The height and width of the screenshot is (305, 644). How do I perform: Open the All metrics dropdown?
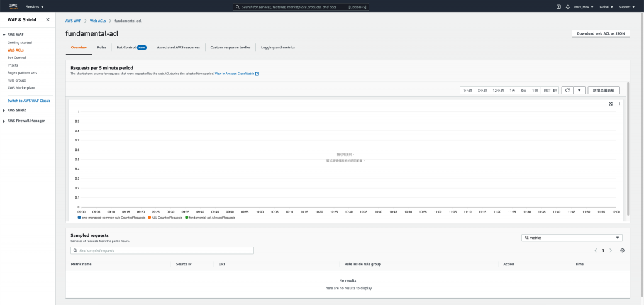[x=572, y=238]
